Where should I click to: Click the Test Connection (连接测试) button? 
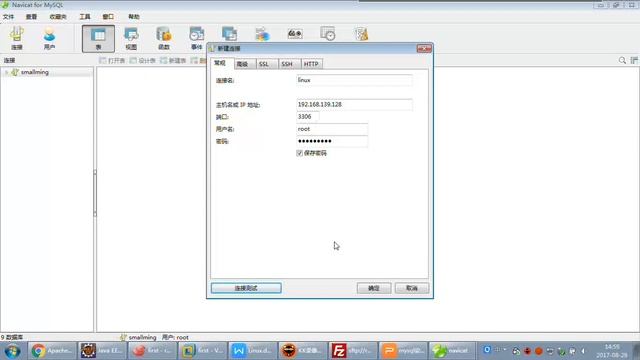point(246,288)
